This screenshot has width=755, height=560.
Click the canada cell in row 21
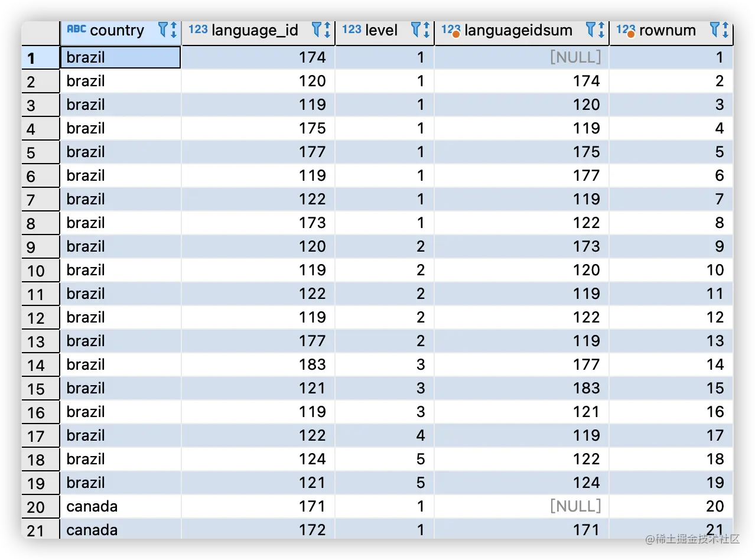coord(121,529)
